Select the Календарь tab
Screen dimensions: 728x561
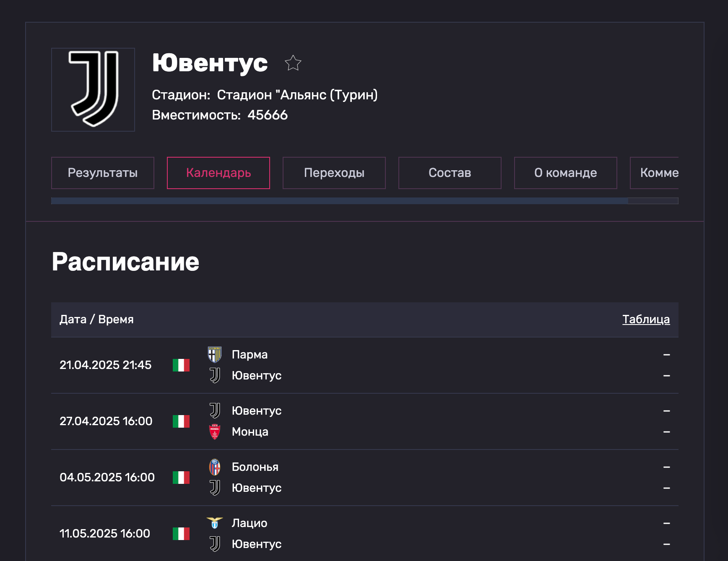pyautogui.click(x=218, y=173)
